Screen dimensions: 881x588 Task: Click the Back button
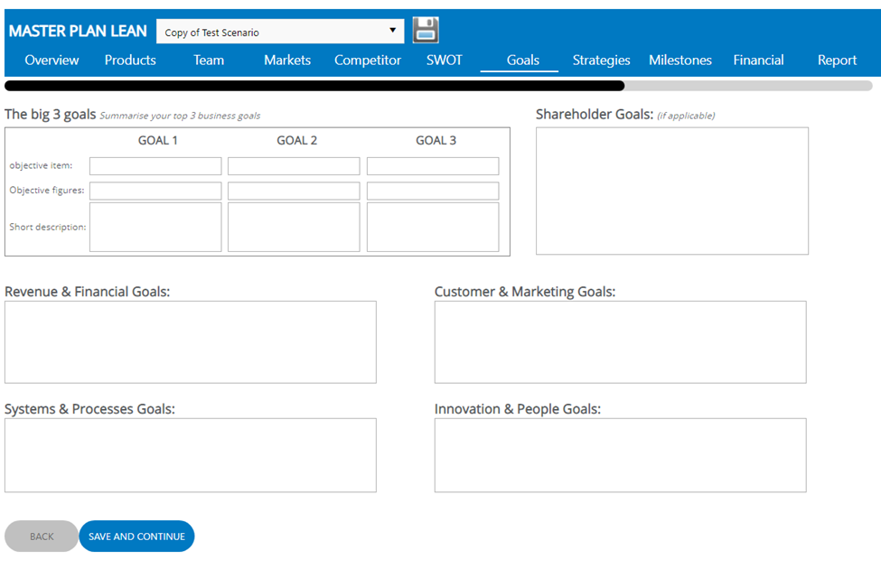(x=42, y=537)
